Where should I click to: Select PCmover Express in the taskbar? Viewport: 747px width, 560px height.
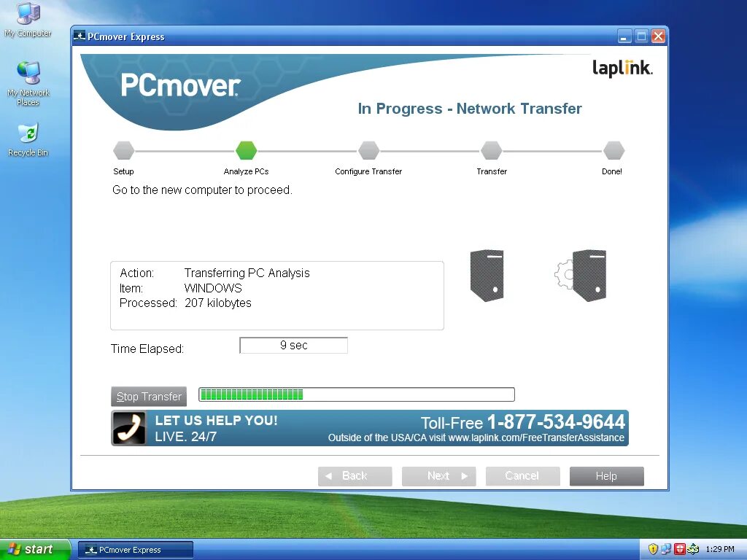point(135,548)
